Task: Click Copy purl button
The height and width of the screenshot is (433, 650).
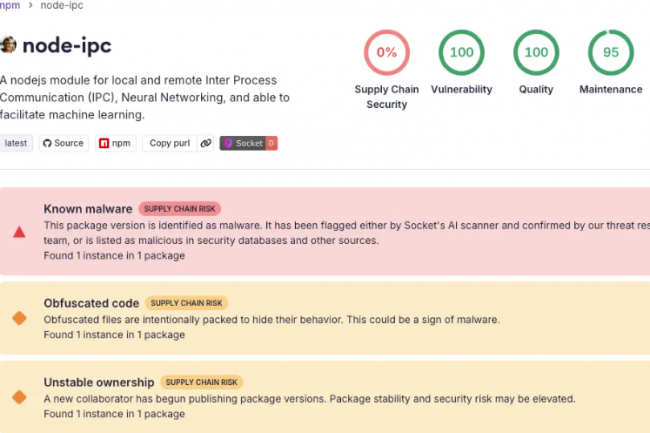Action: 170,143
